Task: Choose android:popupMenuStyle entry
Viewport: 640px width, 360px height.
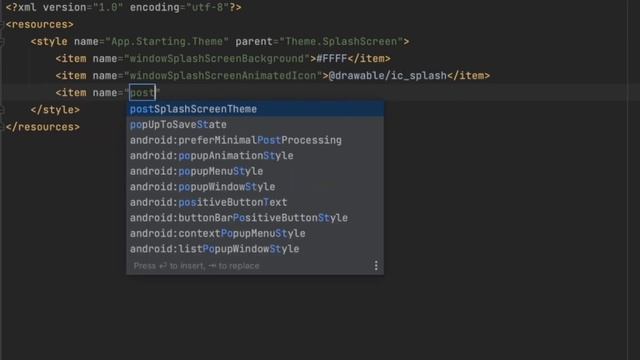Action: click(255, 171)
